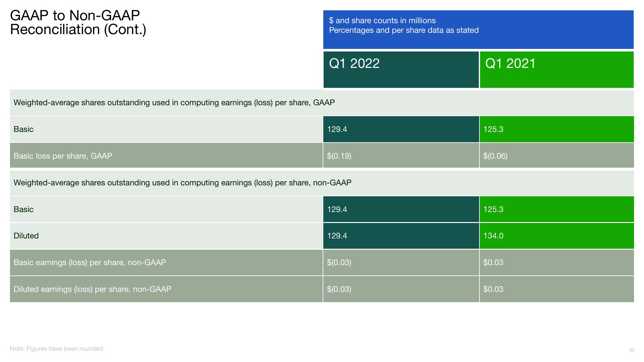The height and width of the screenshot is (362, 644).
Task: Click Diluted non-GAAP EPS Q1 2021 value $0.03
Action: point(493,289)
